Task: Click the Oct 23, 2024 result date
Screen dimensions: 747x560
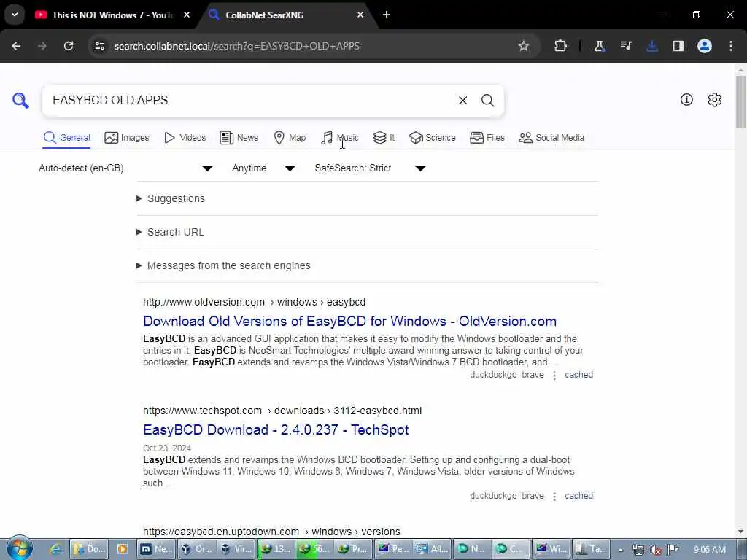Action: pyautogui.click(x=167, y=448)
